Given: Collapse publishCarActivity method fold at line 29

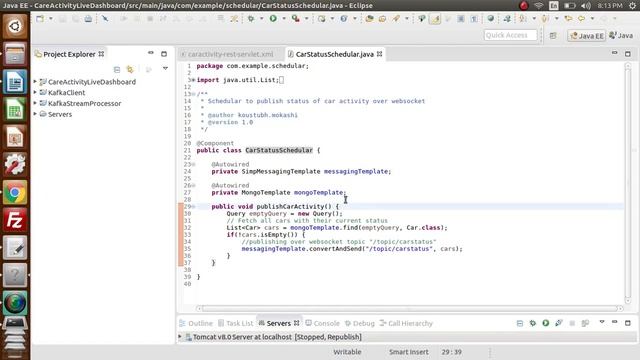Looking at the screenshot, I should point(193,207).
